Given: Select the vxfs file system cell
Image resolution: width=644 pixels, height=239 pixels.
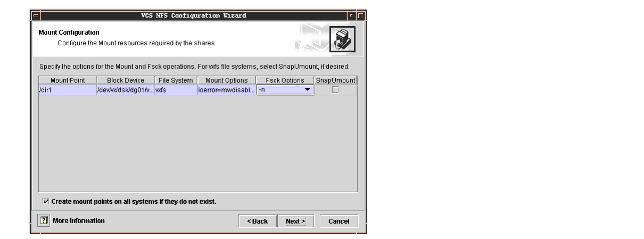Looking at the screenshot, I should tap(175, 90).
